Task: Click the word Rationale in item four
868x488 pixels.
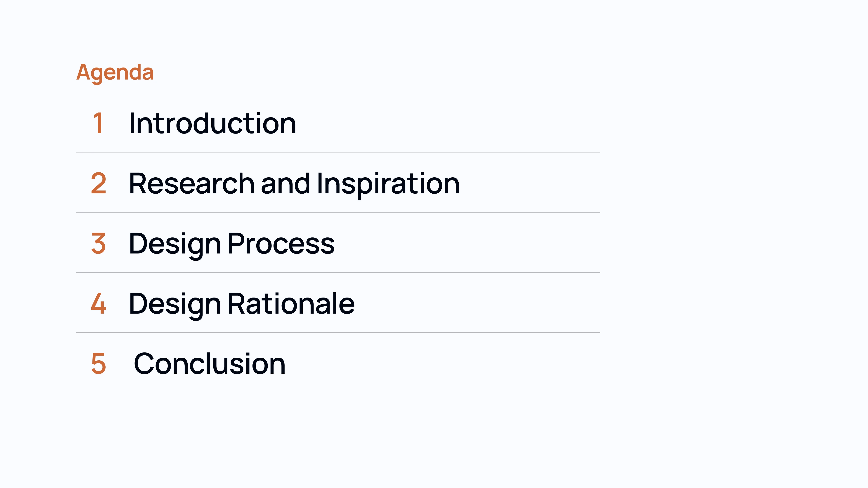Action: [291, 303]
